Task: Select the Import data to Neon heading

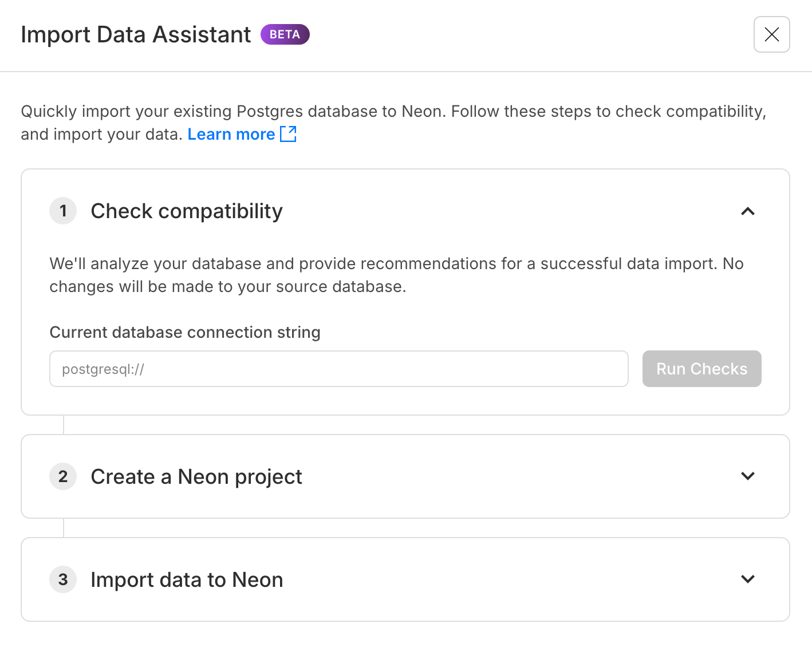Action: [x=187, y=579]
